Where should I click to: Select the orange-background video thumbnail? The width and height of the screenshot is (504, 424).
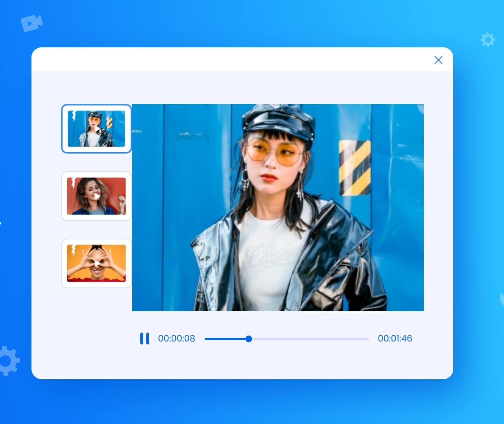pos(96,263)
